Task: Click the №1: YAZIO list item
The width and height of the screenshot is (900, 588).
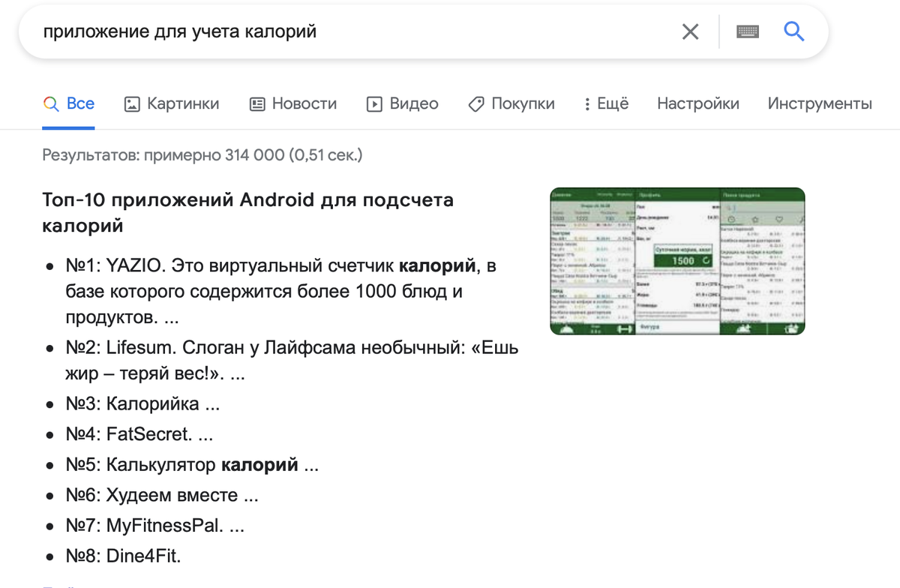Action: pyautogui.click(x=281, y=291)
